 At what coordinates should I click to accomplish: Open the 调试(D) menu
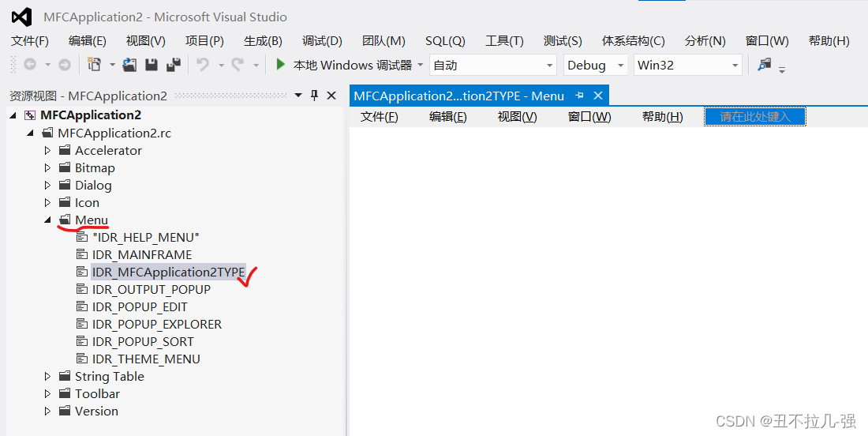tap(322, 41)
